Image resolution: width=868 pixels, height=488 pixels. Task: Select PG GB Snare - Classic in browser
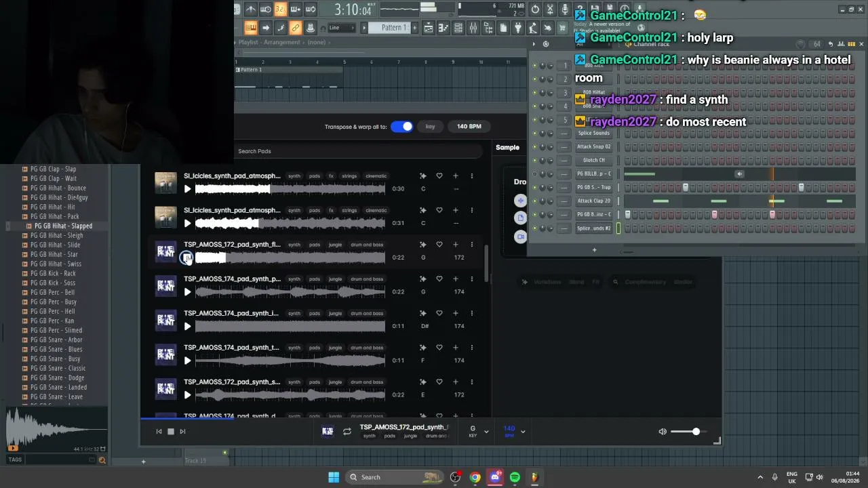pyautogui.click(x=58, y=368)
